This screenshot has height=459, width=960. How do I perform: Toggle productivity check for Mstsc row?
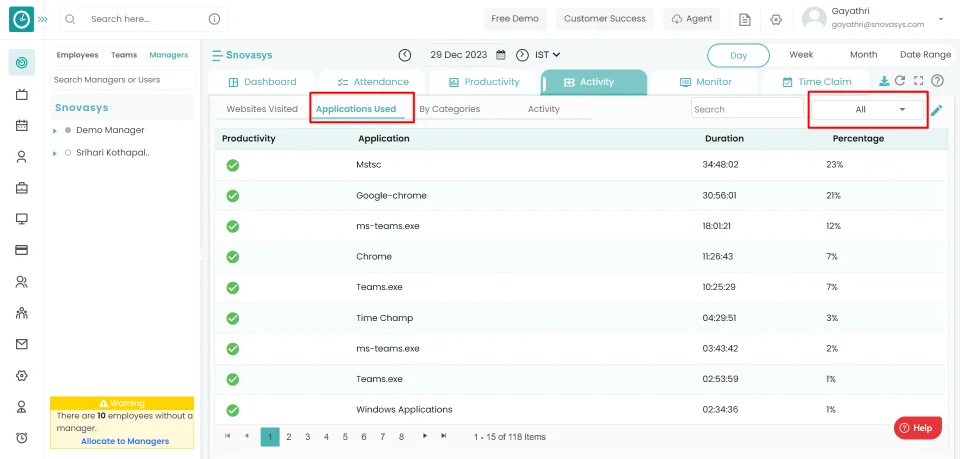pyautogui.click(x=233, y=165)
